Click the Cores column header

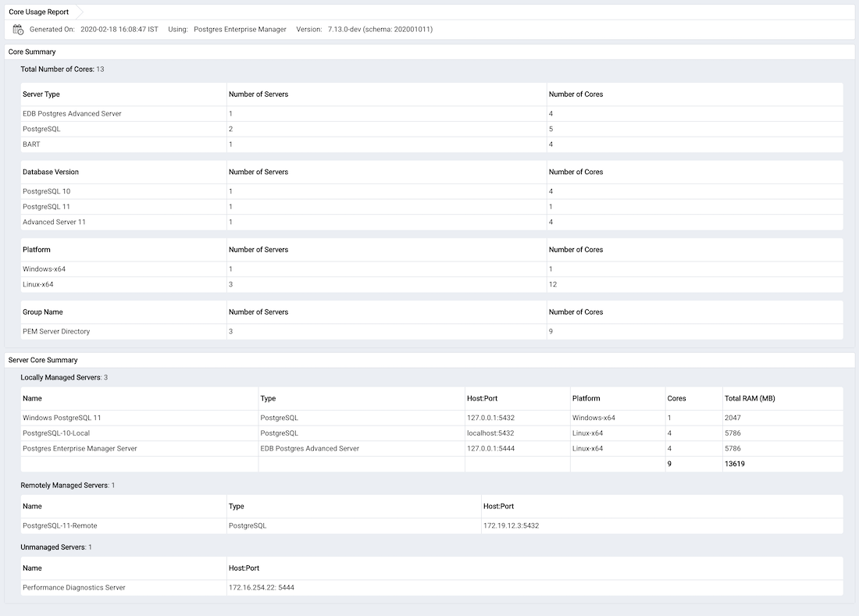676,399
